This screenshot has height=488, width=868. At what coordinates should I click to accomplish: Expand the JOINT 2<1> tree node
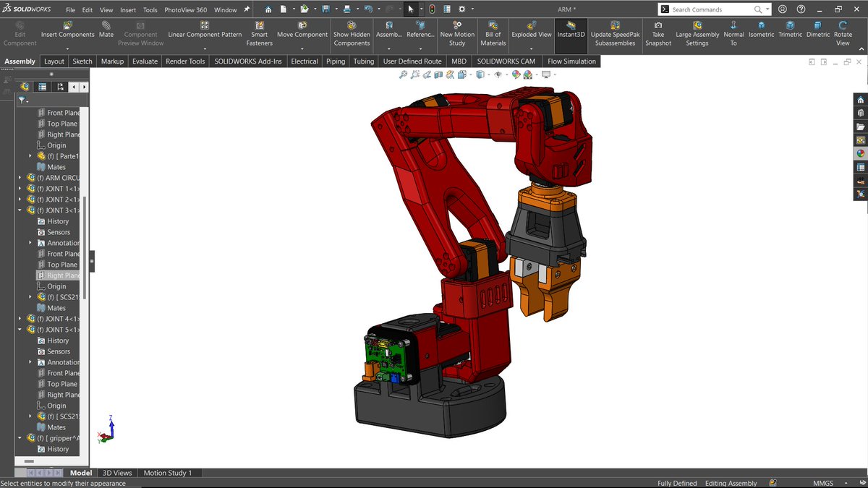click(20, 200)
